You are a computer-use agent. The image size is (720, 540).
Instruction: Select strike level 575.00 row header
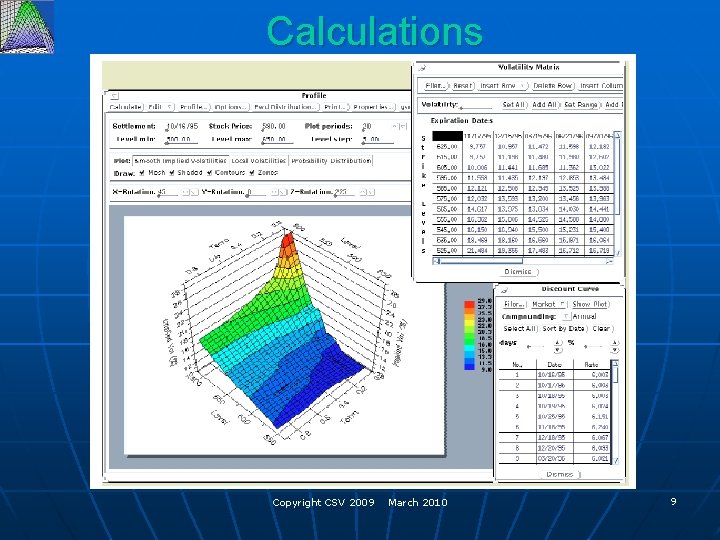[447, 198]
